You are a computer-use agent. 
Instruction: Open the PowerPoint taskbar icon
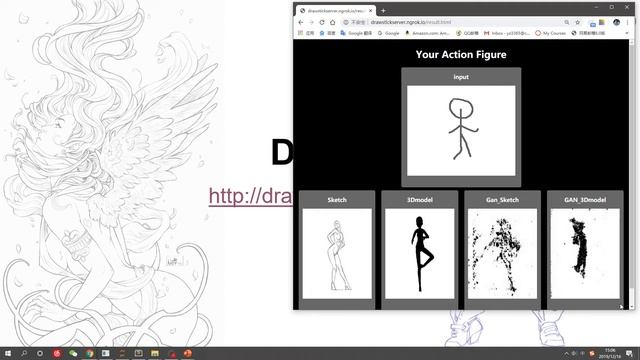[x=187, y=353]
